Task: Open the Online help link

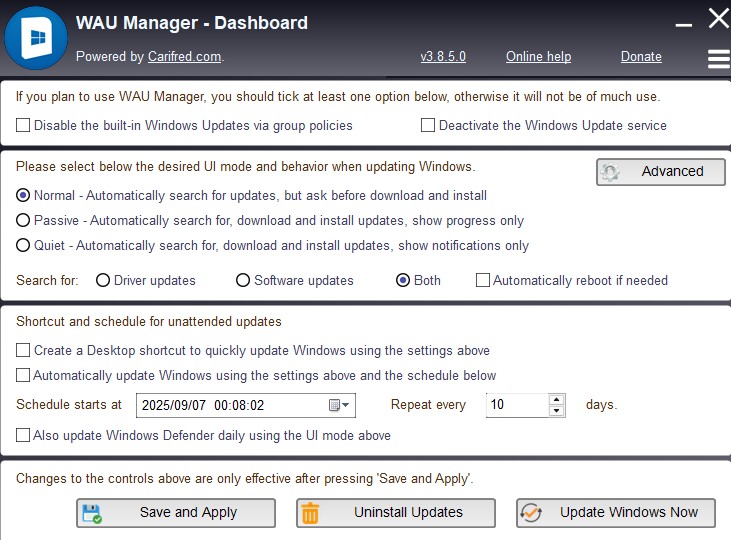Action: 538,57
